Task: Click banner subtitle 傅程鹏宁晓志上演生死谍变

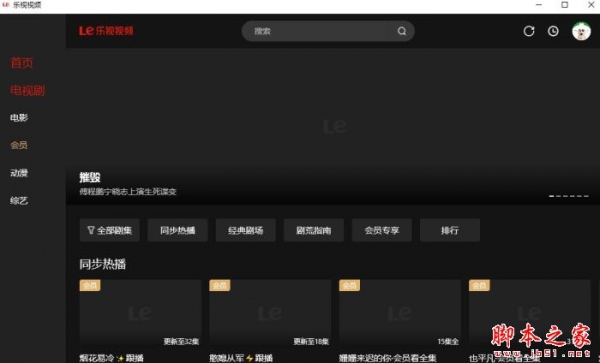Action: tap(128, 192)
